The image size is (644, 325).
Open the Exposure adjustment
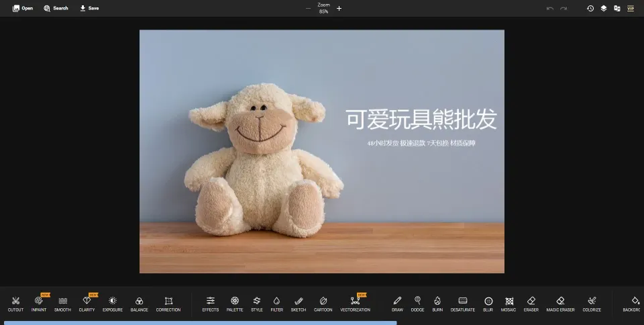(x=113, y=304)
